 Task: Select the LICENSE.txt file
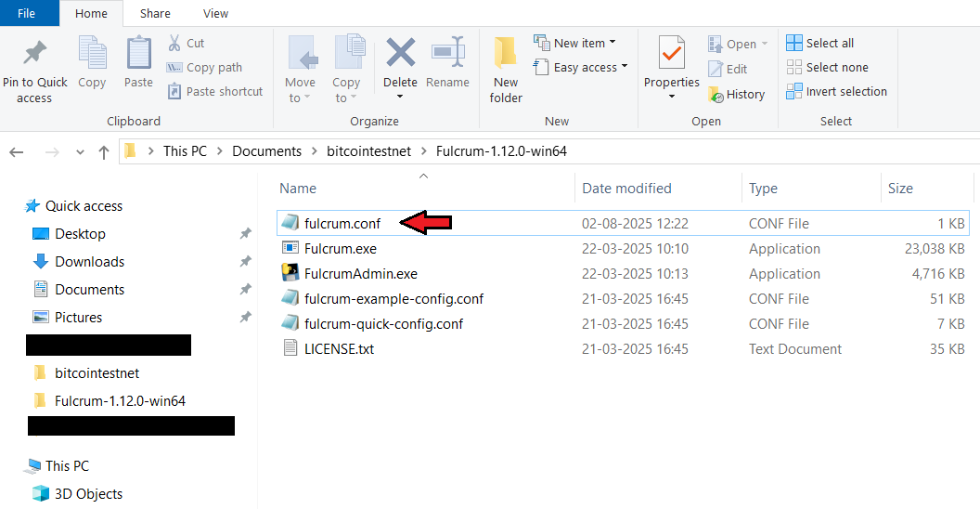click(623, 348)
